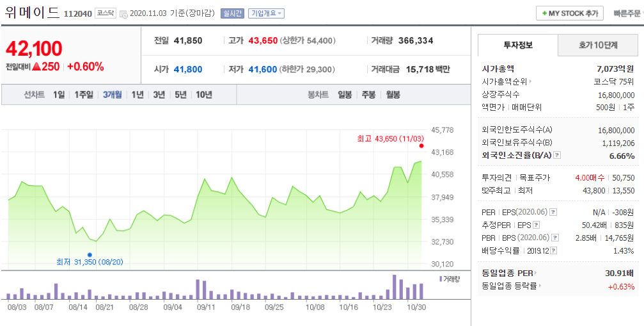
Task: Click 액면가 value 500원
Action: 607,108
